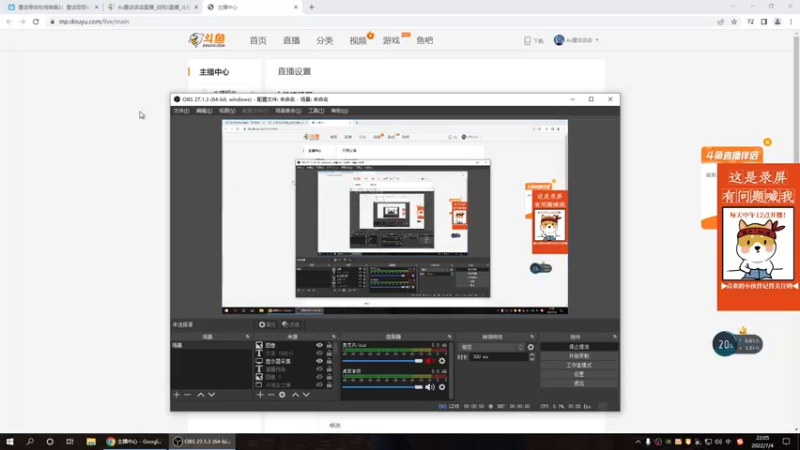Open the 场景集合(S) menu in OBS

point(288,111)
